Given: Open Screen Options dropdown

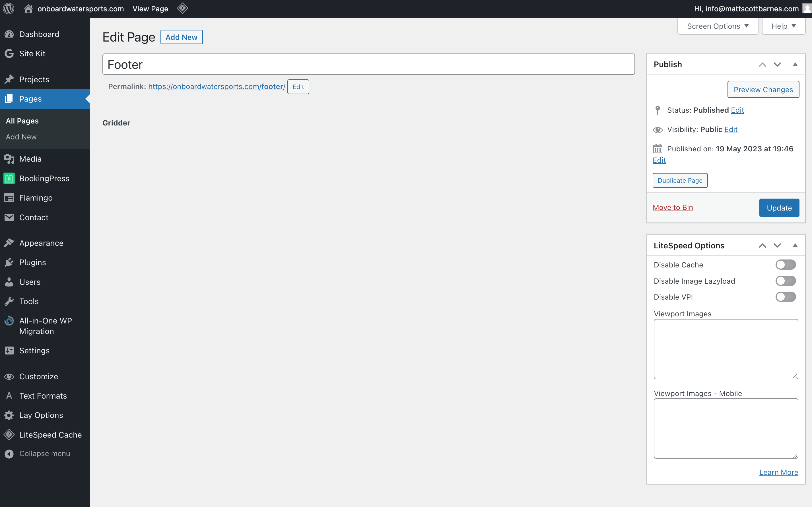Looking at the screenshot, I should click(x=718, y=26).
